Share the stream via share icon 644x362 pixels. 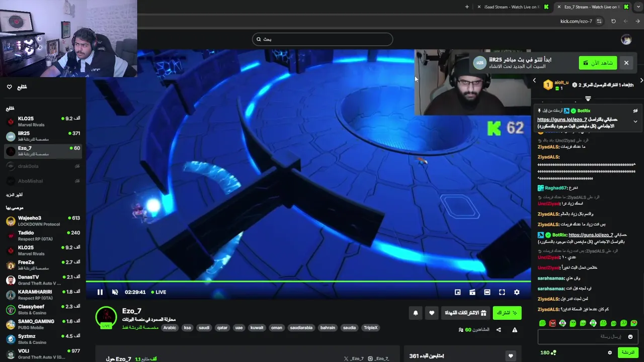(x=499, y=330)
